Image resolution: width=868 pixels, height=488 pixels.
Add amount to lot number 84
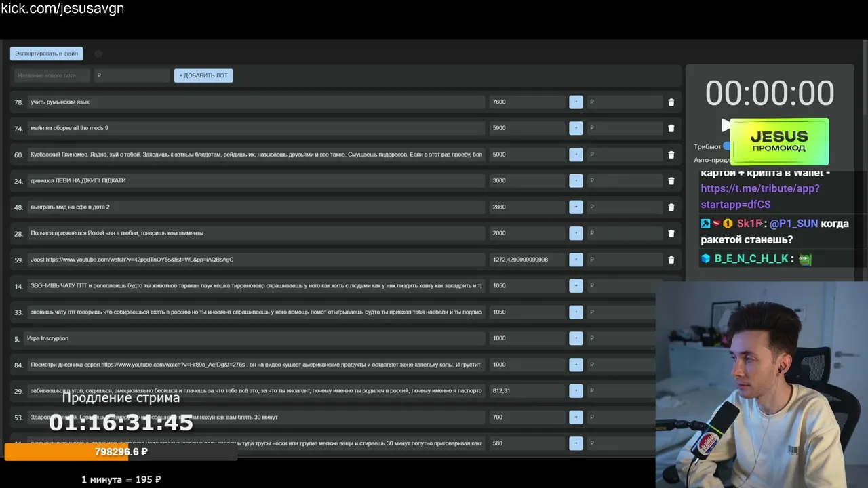click(576, 365)
